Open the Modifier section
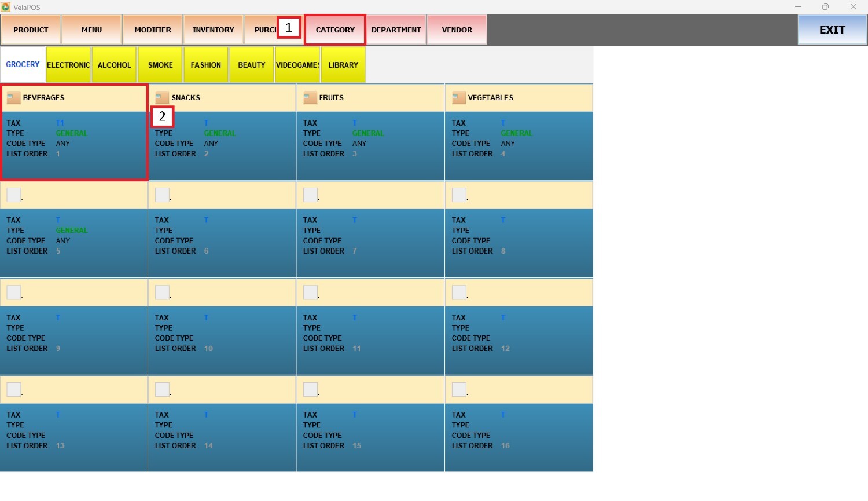This screenshot has height=501, width=868. click(153, 30)
